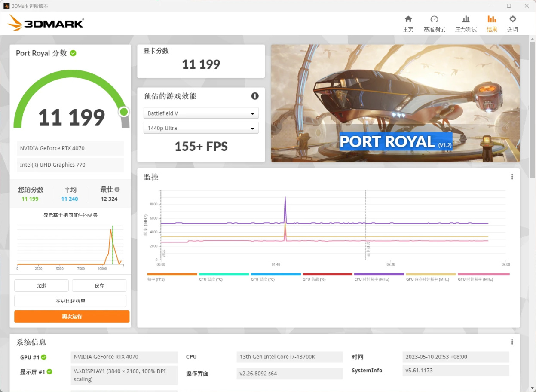This screenshot has width=536, height=392.
Task: Click the green check next to Port Royal 分数
Action: click(x=73, y=53)
